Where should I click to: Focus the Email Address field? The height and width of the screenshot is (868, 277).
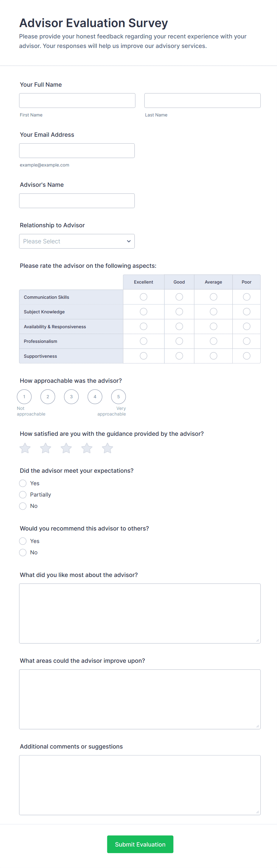pyautogui.click(x=77, y=151)
